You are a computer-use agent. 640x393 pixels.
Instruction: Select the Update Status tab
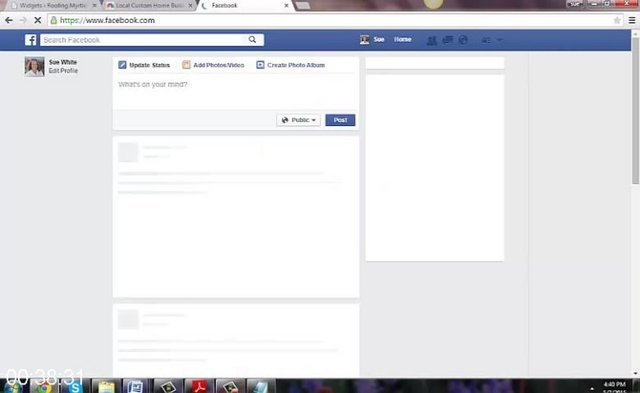click(x=144, y=65)
